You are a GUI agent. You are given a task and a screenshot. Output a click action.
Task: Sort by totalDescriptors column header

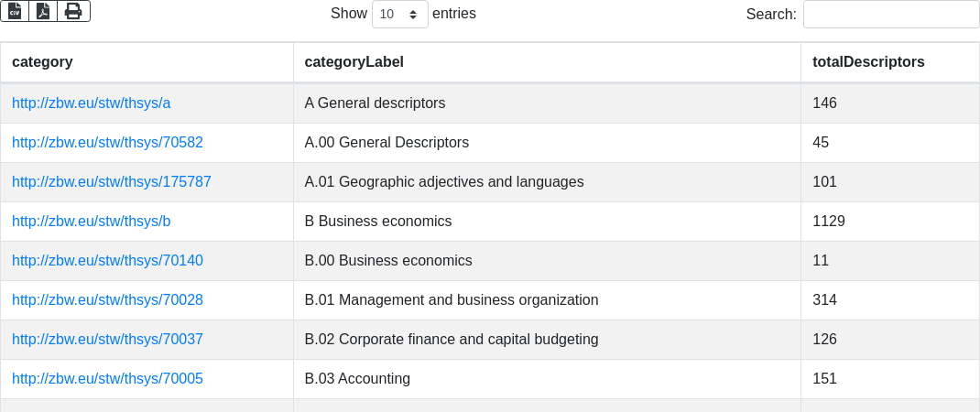868,62
